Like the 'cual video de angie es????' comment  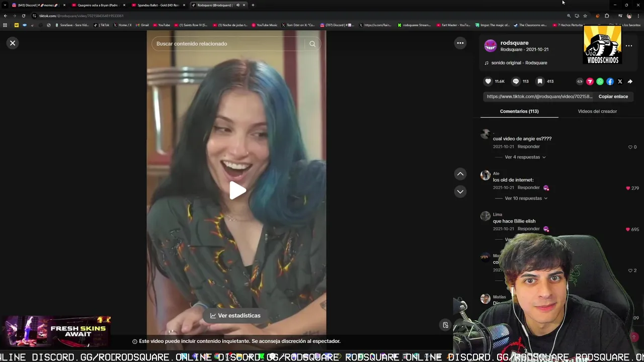tap(630, 147)
